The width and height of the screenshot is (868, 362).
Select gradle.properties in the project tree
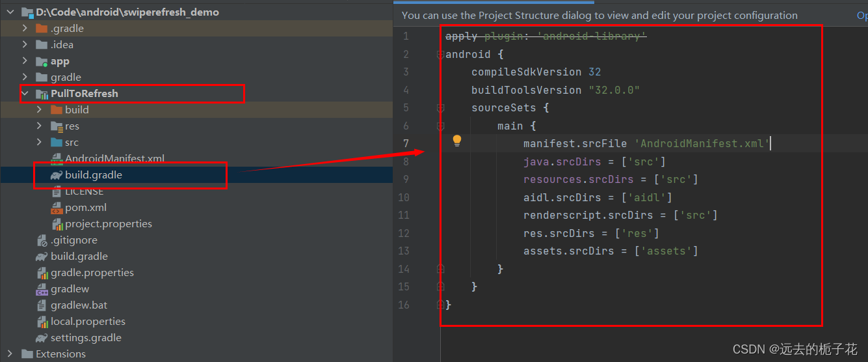[x=92, y=273]
